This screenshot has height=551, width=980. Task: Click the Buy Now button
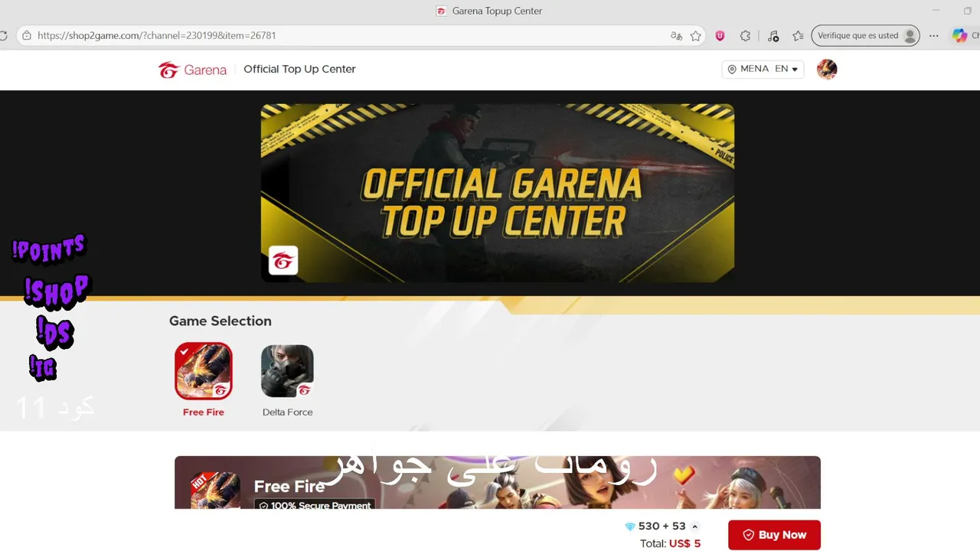point(774,535)
